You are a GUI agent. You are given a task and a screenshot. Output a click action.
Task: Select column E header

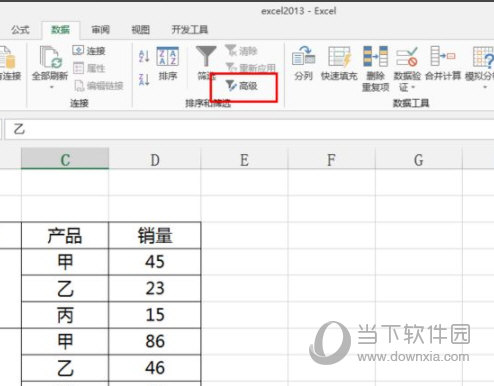click(244, 159)
